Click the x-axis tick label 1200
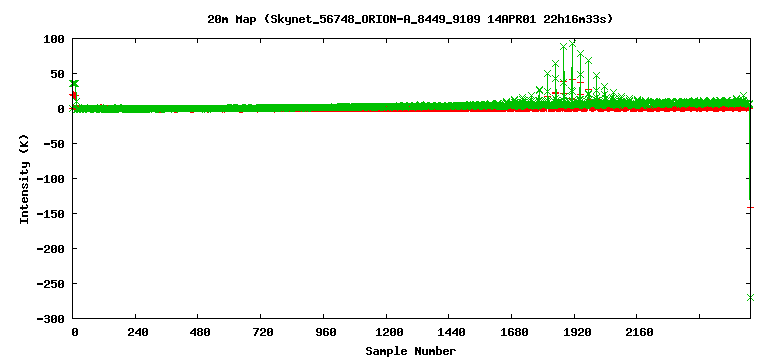The height and width of the screenshot is (360, 768). point(389,333)
